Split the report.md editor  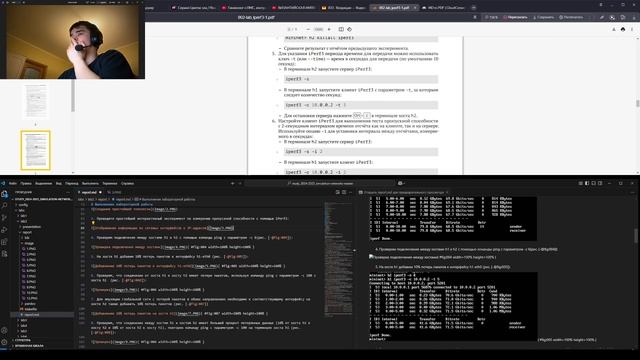[x=344, y=192]
